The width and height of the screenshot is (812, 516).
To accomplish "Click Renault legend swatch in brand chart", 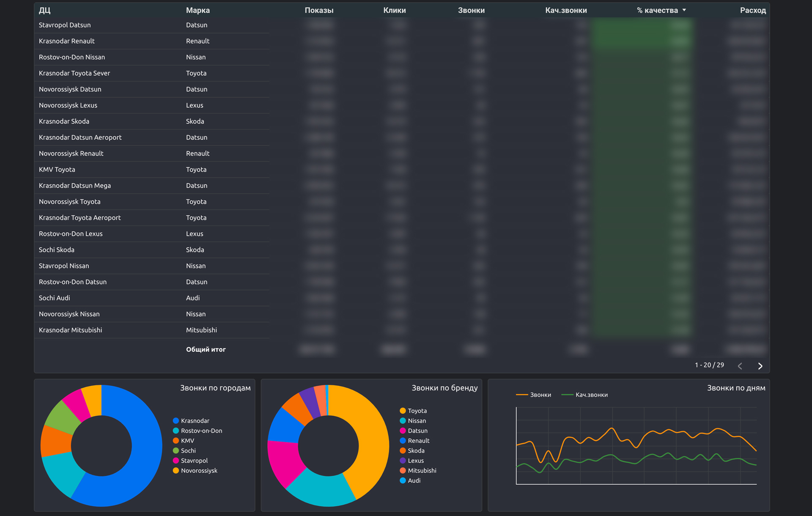I will (x=403, y=441).
